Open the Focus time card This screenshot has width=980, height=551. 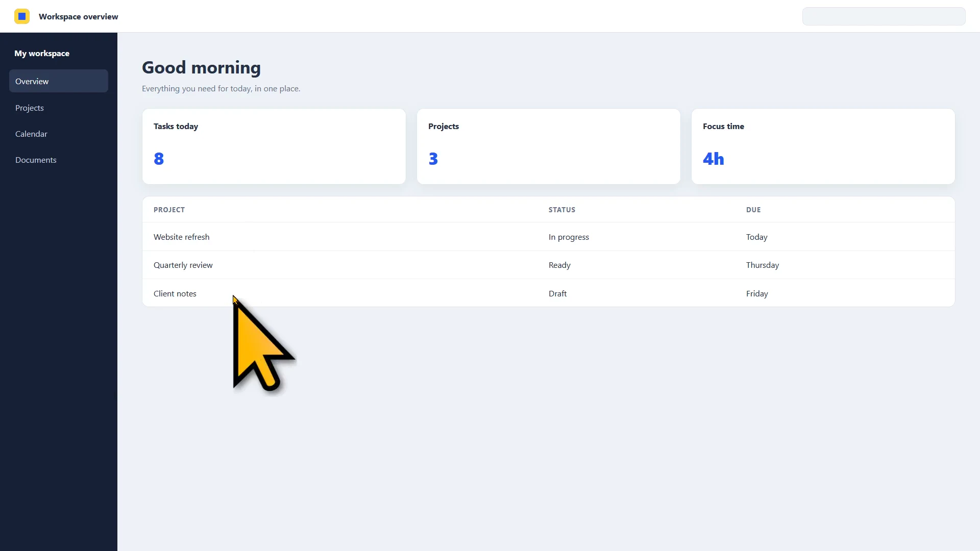[x=823, y=146]
